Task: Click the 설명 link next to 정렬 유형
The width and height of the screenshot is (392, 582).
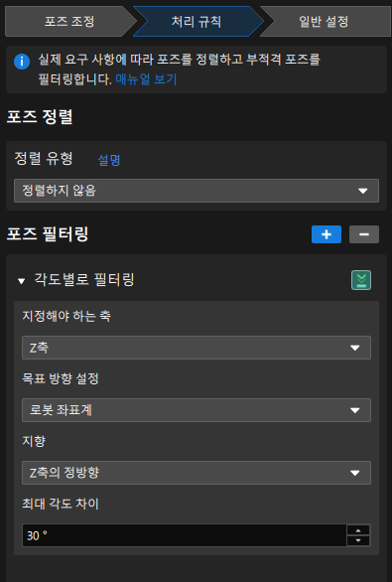Action: point(109,160)
